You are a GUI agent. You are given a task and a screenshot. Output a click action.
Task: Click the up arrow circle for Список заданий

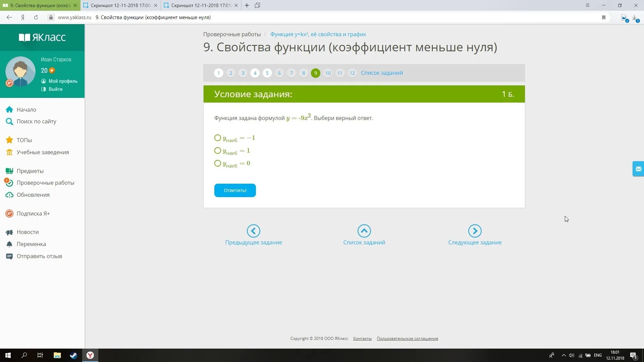[x=364, y=231]
